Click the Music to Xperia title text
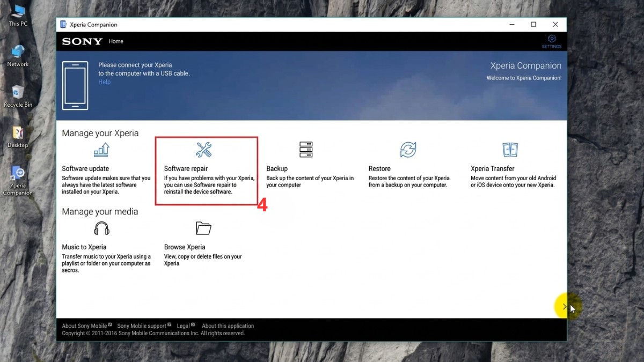644x362 pixels. pyautogui.click(x=84, y=247)
